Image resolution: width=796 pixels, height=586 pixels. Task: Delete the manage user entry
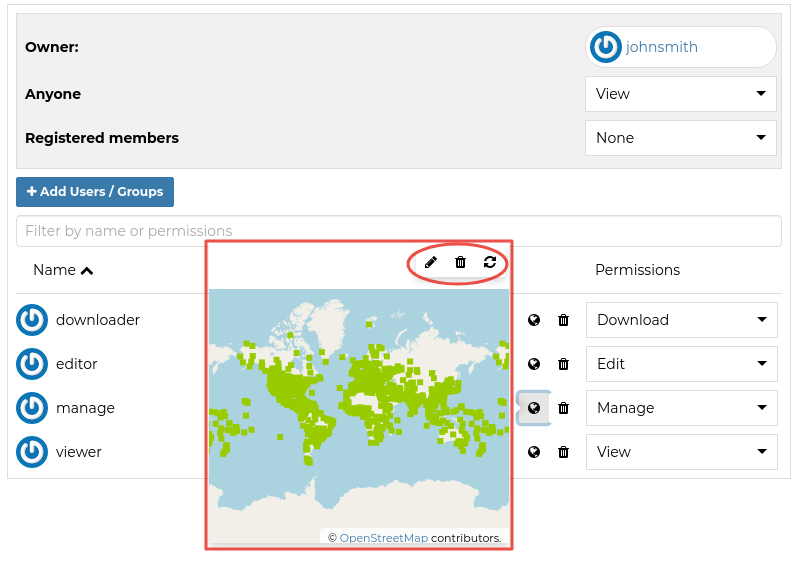tap(563, 408)
